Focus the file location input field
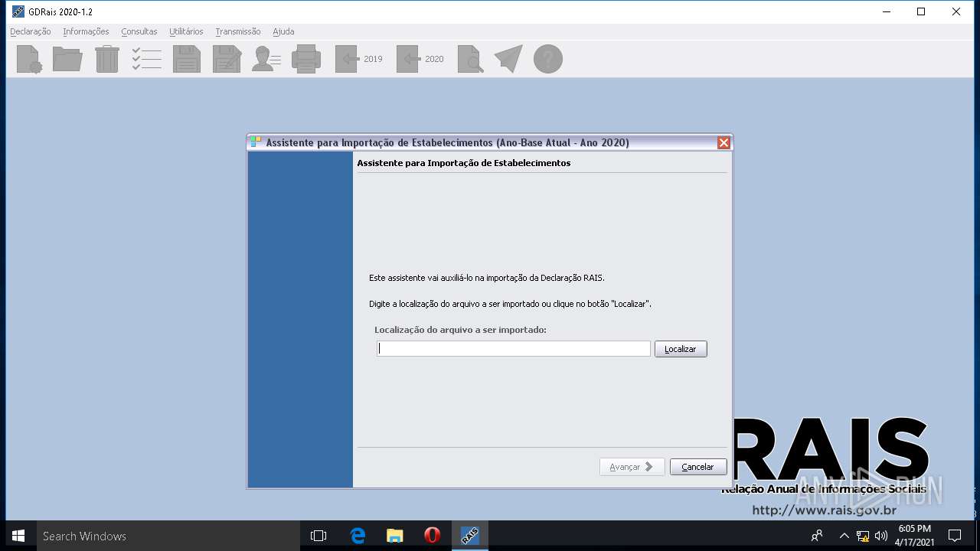 coord(514,349)
